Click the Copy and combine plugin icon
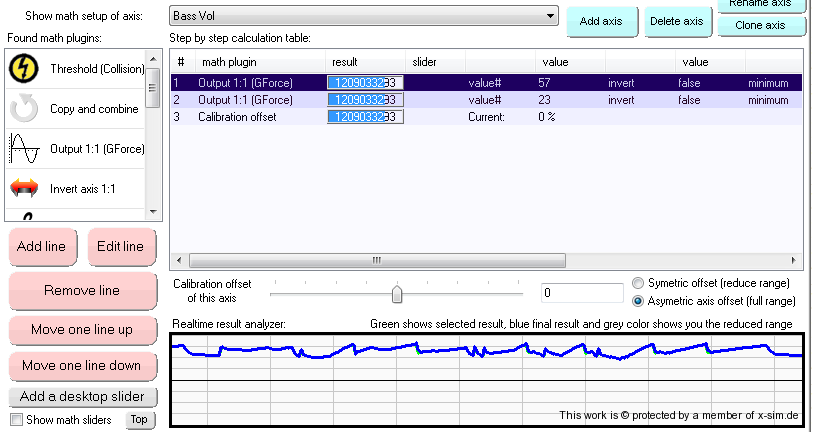 pyautogui.click(x=22, y=109)
